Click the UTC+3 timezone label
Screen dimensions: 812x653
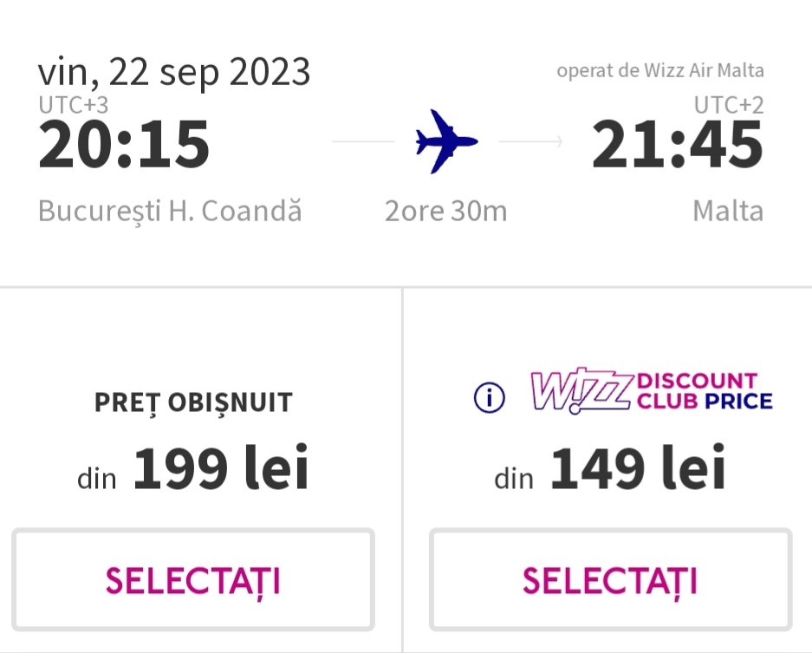point(74,105)
